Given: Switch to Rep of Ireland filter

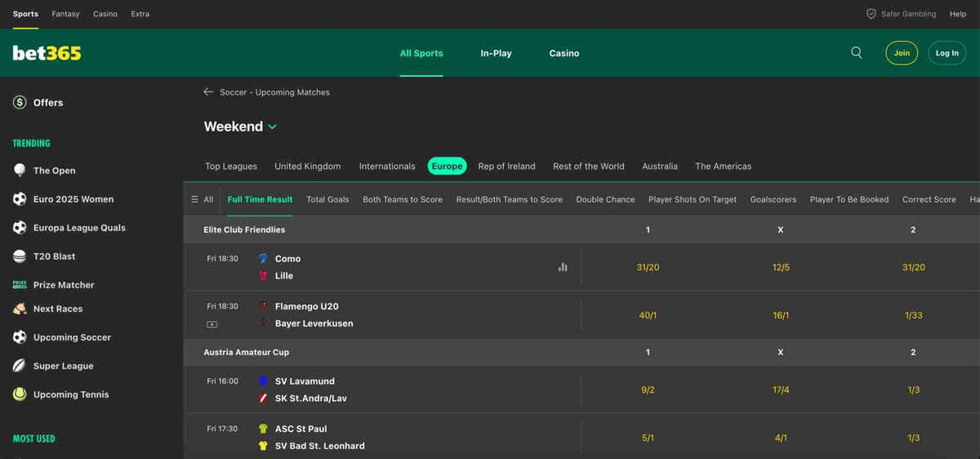Looking at the screenshot, I should point(506,166).
